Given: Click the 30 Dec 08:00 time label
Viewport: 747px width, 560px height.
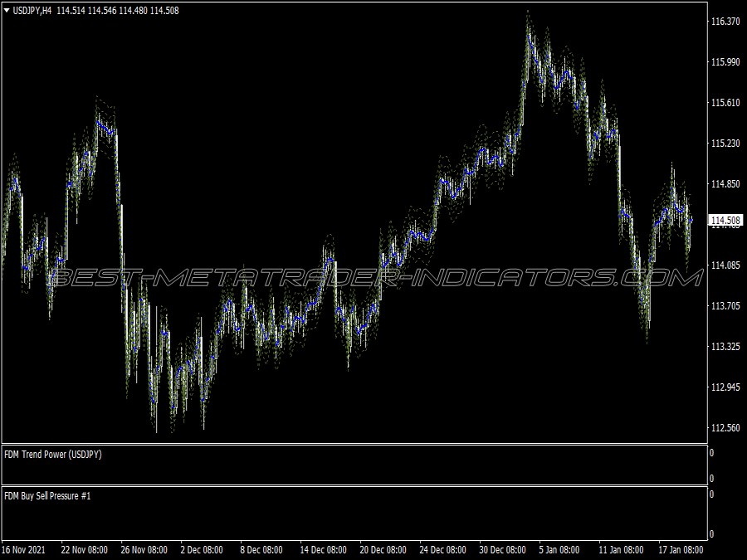Looking at the screenshot, I should 503,550.
